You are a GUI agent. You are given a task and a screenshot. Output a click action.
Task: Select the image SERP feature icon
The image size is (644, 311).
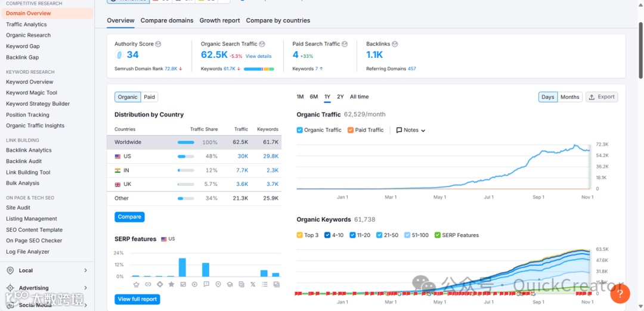(x=183, y=284)
